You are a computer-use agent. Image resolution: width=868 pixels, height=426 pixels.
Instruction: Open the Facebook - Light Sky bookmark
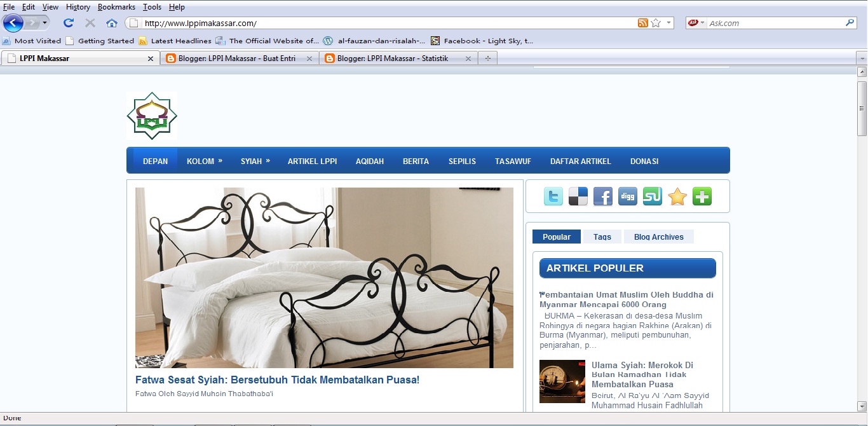pyautogui.click(x=482, y=41)
